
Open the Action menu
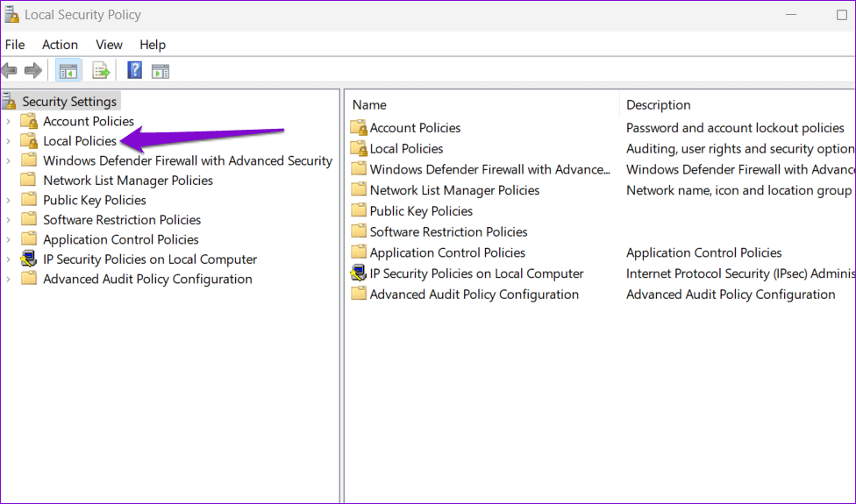coord(60,45)
